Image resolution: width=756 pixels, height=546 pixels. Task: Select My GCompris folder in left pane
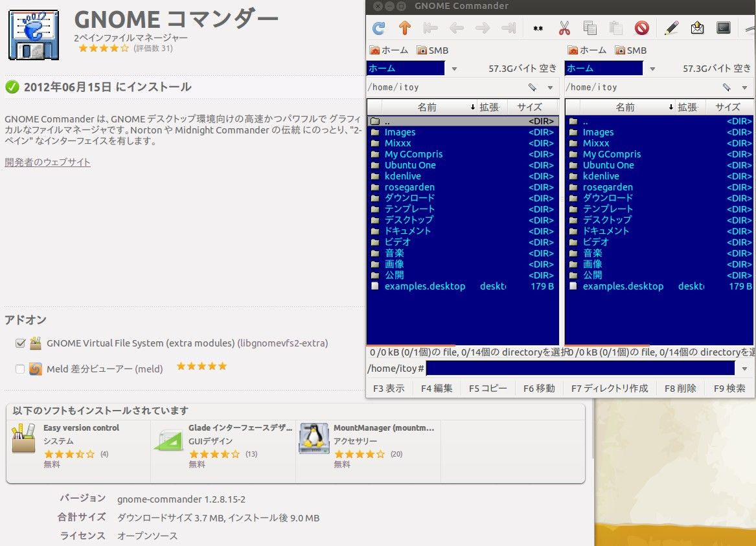click(463, 154)
